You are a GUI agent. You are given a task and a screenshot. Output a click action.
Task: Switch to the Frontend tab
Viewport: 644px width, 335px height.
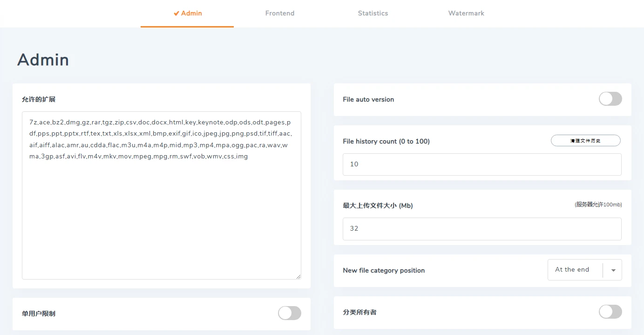click(x=279, y=13)
